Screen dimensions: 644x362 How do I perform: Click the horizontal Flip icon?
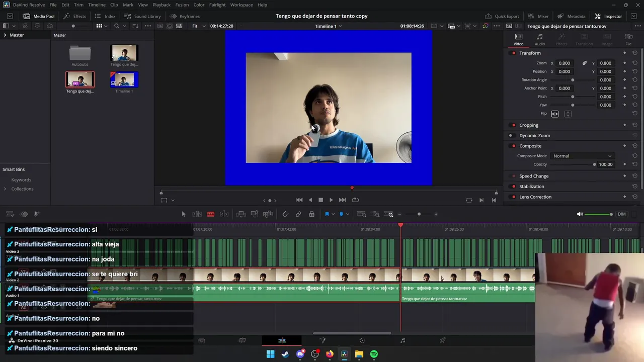(x=555, y=114)
